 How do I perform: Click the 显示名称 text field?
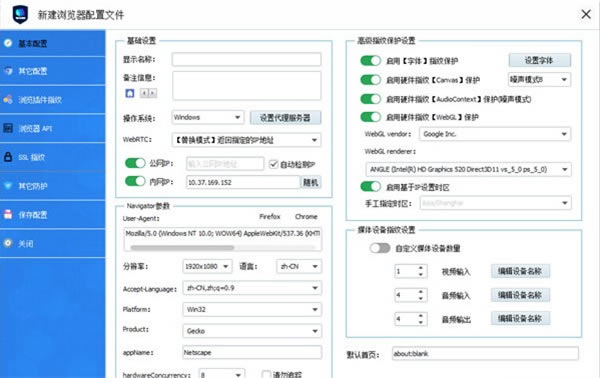(246, 59)
